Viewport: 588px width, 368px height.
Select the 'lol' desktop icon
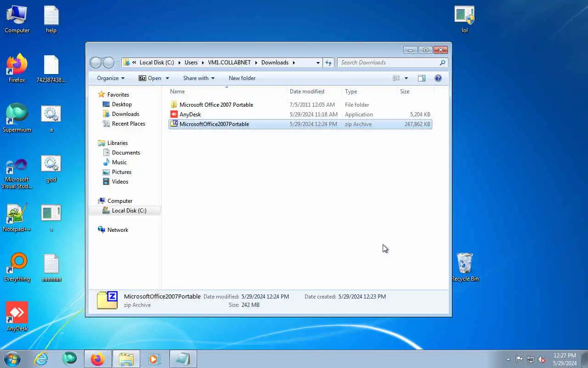point(464,19)
